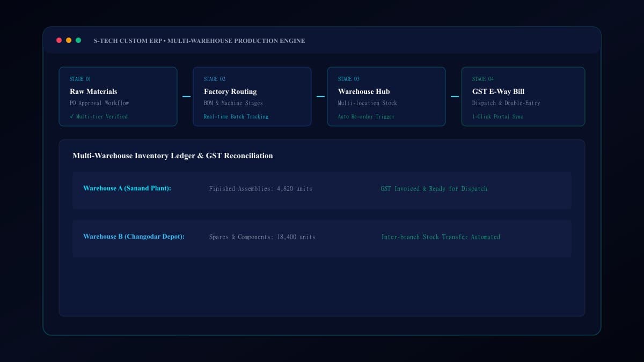Click "Spares & Components: 18,400 units" value
644x362 pixels.
[262, 237]
